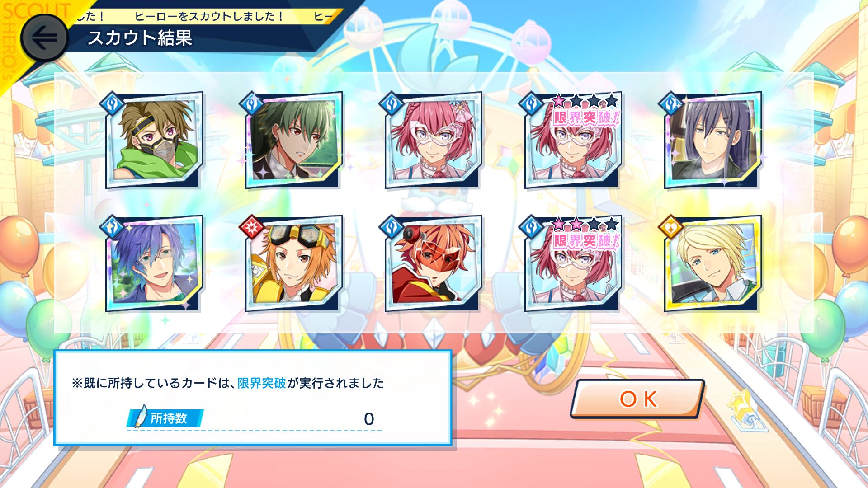Tap orange heart attribute icon on blond card
868x488 pixels.
pos(671,226)
